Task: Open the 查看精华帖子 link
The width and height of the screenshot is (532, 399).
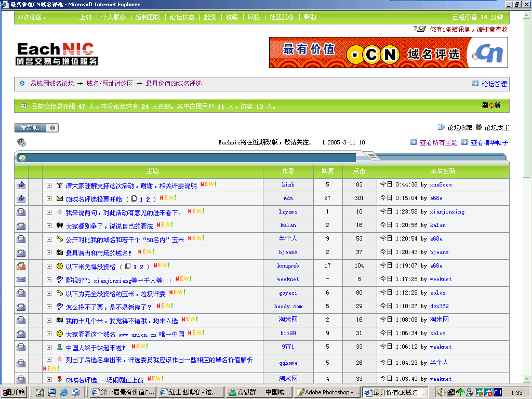Action: [x=489, y=142]
